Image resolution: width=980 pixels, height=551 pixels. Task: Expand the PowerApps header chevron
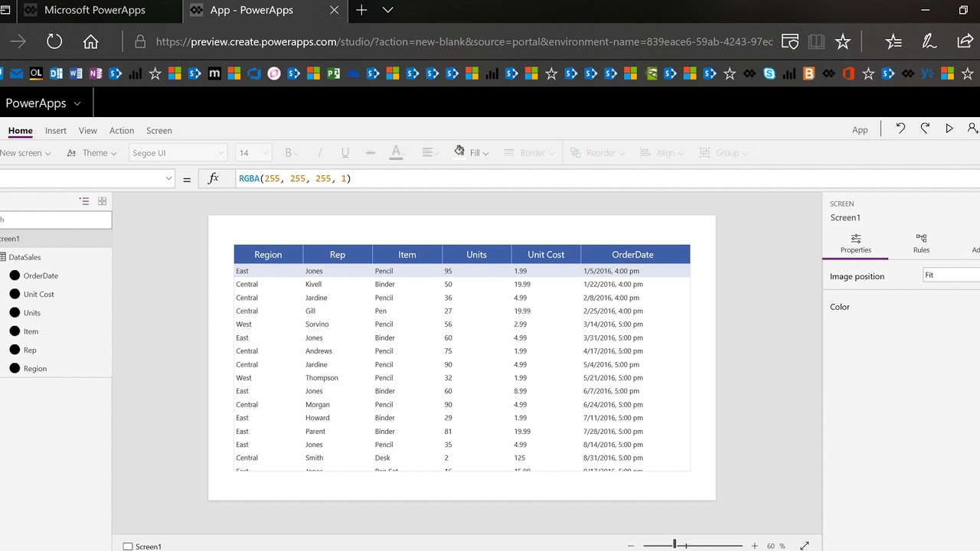click(77, 103)
